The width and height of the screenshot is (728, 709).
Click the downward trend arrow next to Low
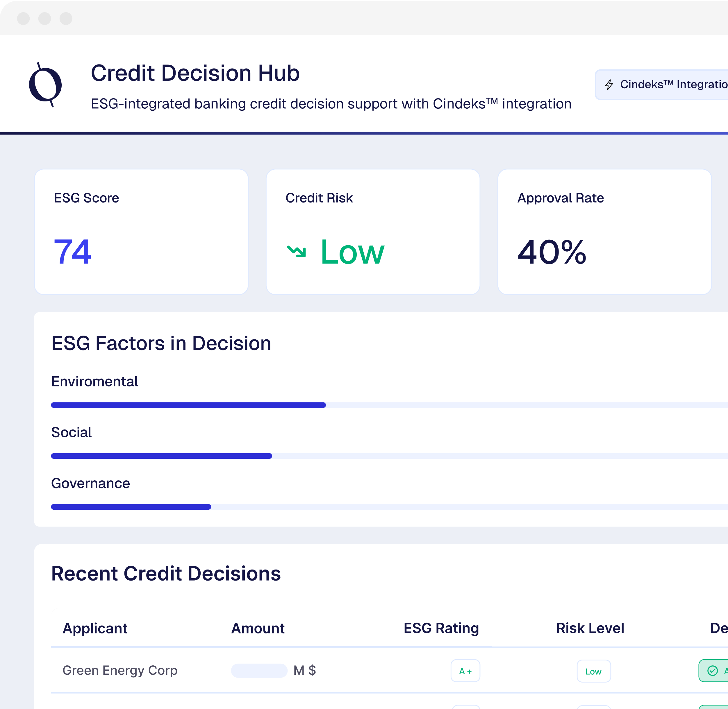(297, 251)
